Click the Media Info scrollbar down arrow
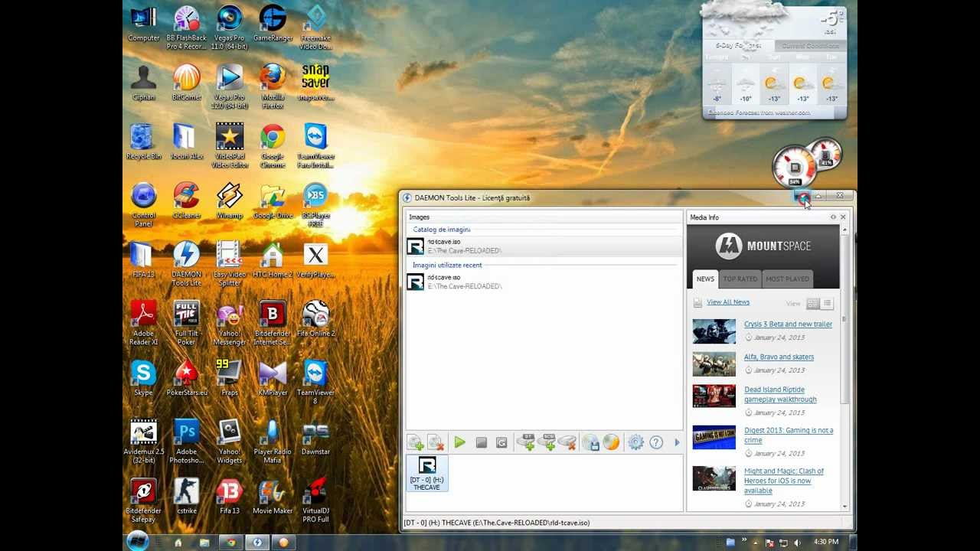 [845, 506]
